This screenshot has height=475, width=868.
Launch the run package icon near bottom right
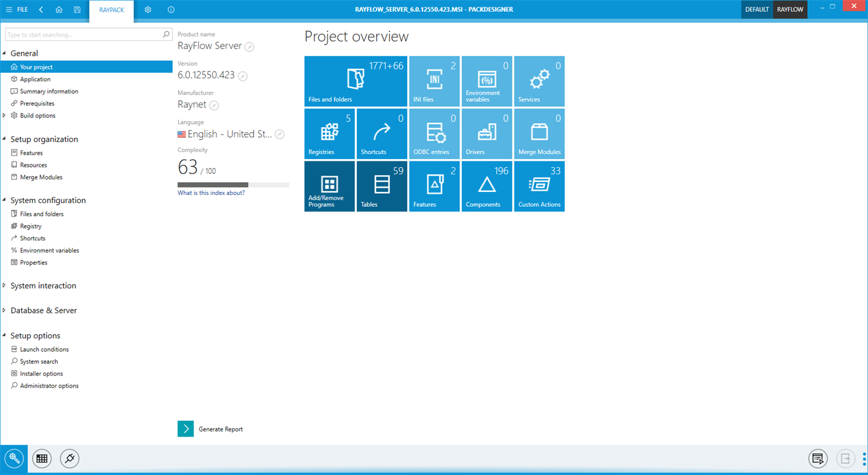pos(818,458)
